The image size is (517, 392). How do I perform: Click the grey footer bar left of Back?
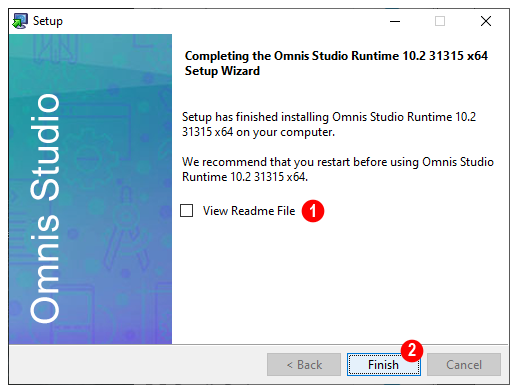[x=137, y=365]
